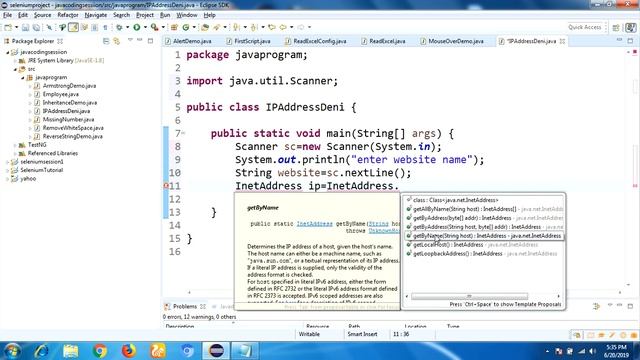The image size is (640, 360).
Task: Toggle Show Whitespace Characters icon
Action: pyautogui.click(x=105, y=27)
